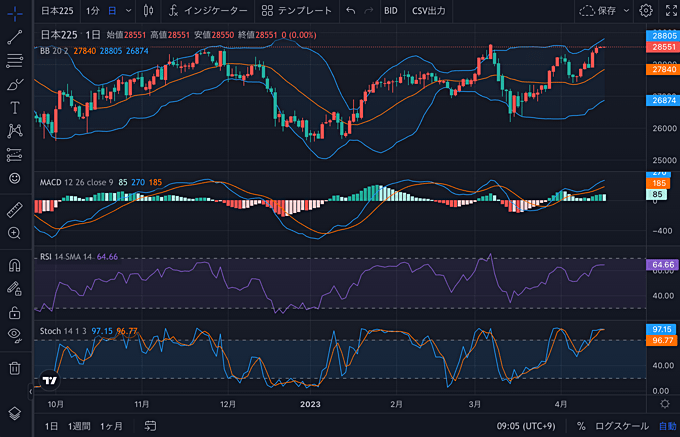680x437 pixels.
Task: Click the RSI 14 SMA 14 legend
Action: click(66, 257)
